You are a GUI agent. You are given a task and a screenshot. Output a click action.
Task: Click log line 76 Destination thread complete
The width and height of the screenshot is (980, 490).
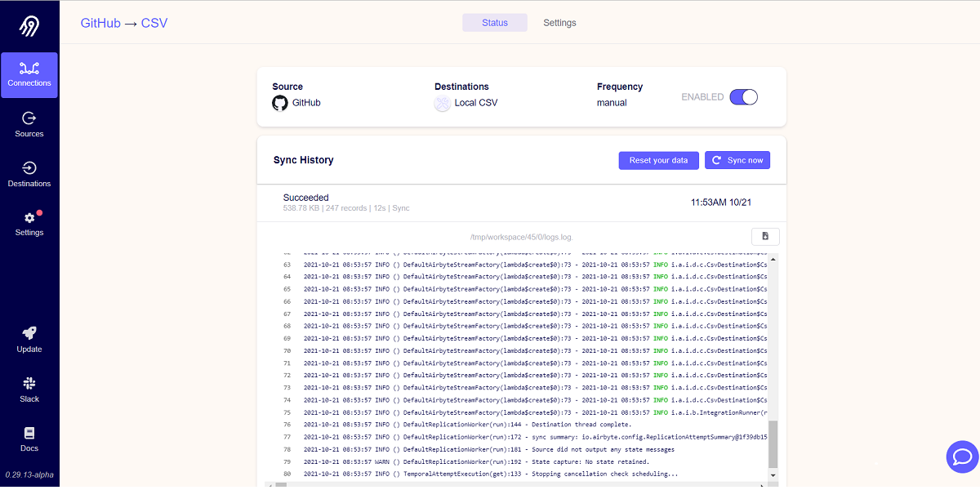[x=467, y=425]
